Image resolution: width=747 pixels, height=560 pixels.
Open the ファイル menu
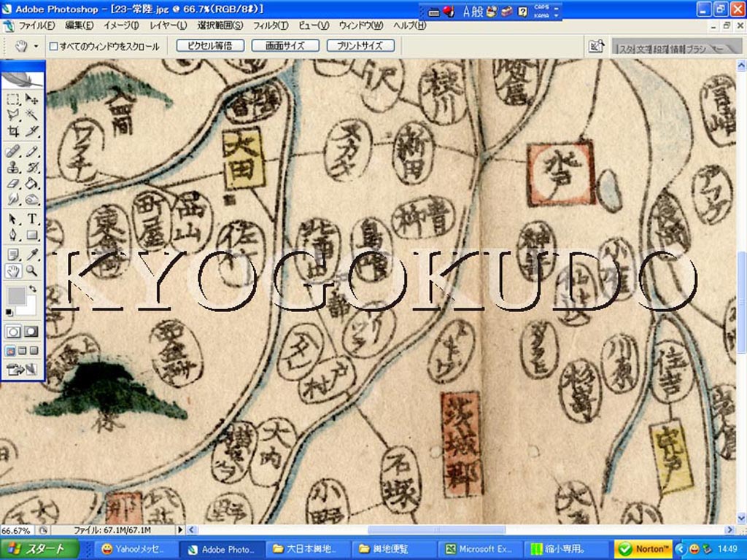click(36, 26)
